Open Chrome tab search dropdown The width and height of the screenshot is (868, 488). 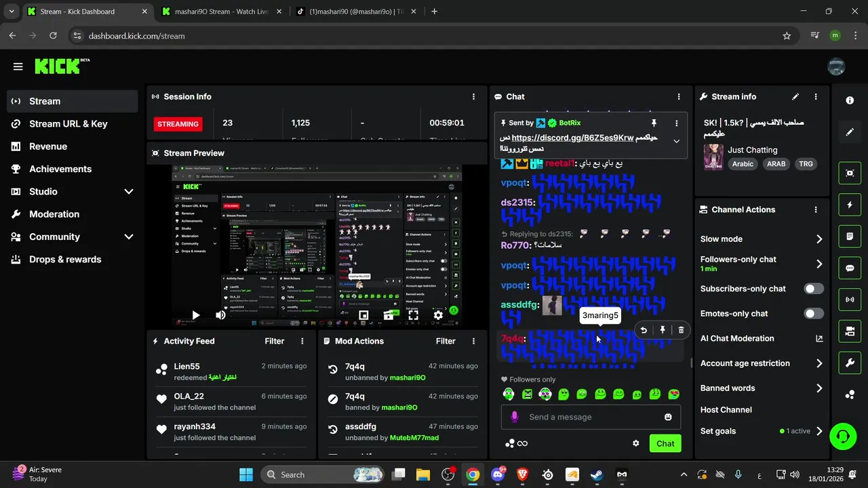[11, 12]
